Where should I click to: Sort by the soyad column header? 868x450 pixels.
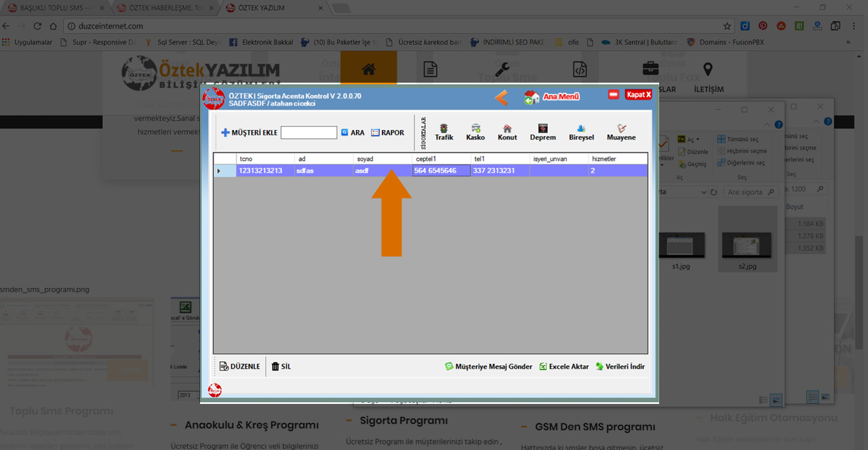(x=382, y=159)
